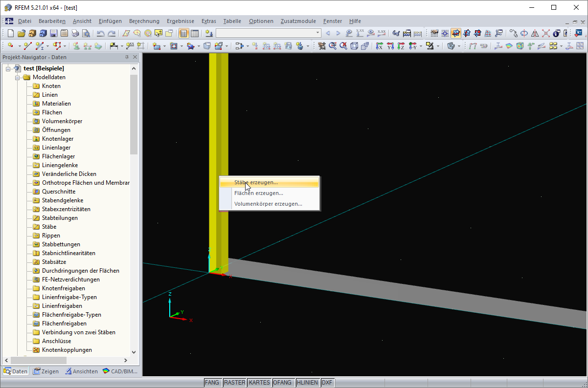Viewport: 588px width, 388px height.
Task: Set view in X direction
Action: pos(379,45)
